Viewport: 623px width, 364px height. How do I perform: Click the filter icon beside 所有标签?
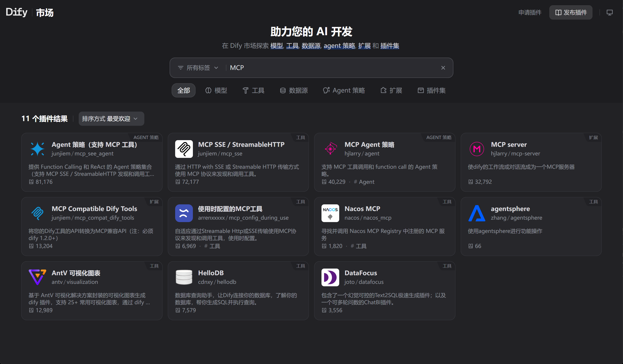pyautogui.click(x=180, y=68)
